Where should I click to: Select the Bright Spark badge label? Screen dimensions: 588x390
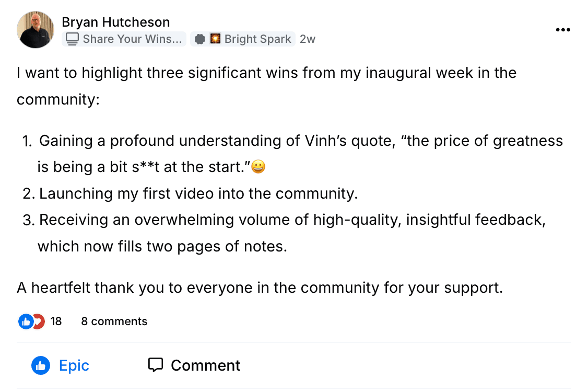(257, 39)
